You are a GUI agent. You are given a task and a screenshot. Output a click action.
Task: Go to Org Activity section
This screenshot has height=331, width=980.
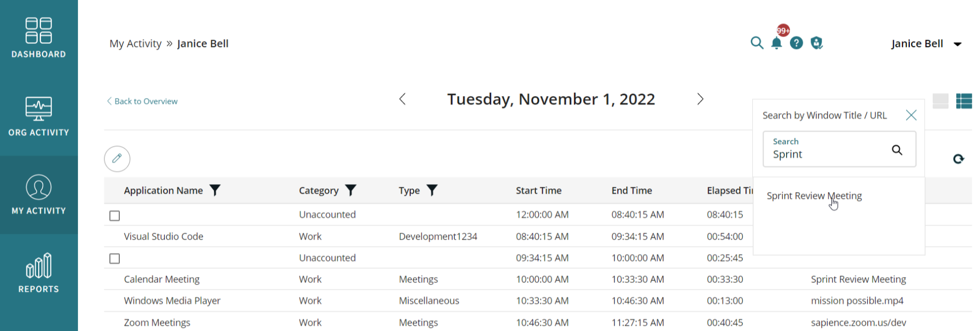(39, 117)
